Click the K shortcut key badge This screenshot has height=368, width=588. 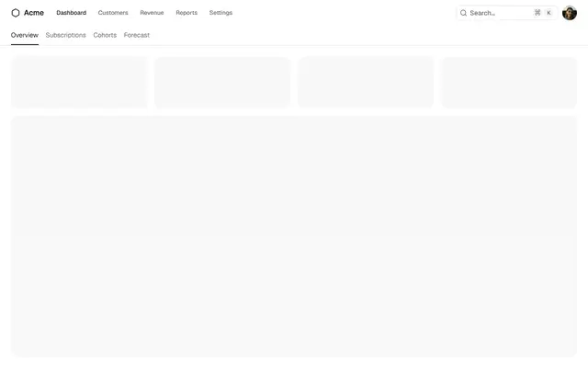pyautogui.click(x=548, y=13)
